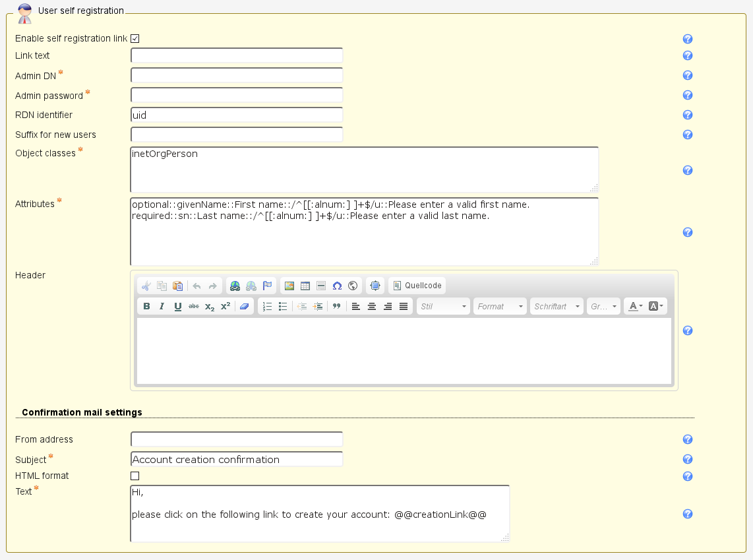Click the Quellcode source button
Screen dimensions: 753x560
(x=417, y=286)
